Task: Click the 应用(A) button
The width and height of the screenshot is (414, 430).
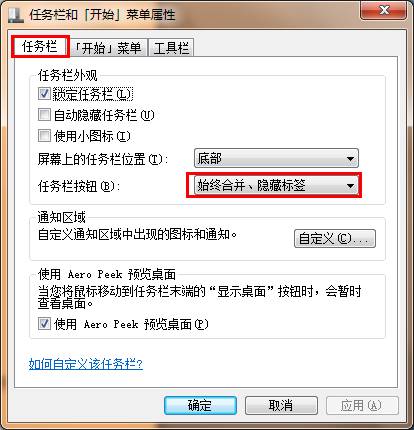Action: click(x=362, y=405)
